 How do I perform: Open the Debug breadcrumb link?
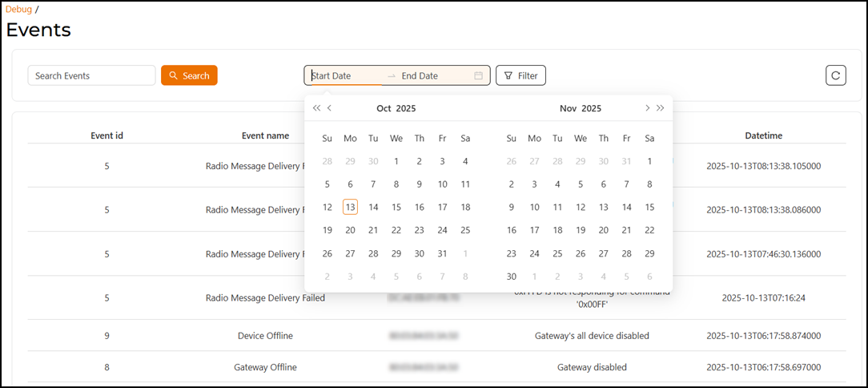pyautogui.click(x=19, y=10)
